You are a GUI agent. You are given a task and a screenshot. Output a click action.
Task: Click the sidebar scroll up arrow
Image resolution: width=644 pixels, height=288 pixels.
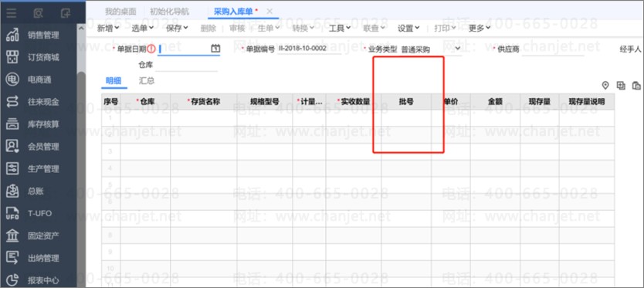click(81, 29)
